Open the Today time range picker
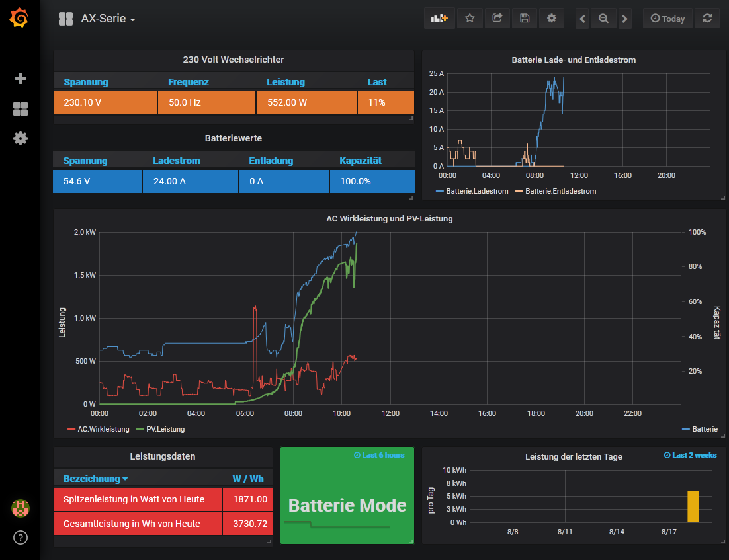This screenshot has height=560, width=729. [x=667, y=19]
